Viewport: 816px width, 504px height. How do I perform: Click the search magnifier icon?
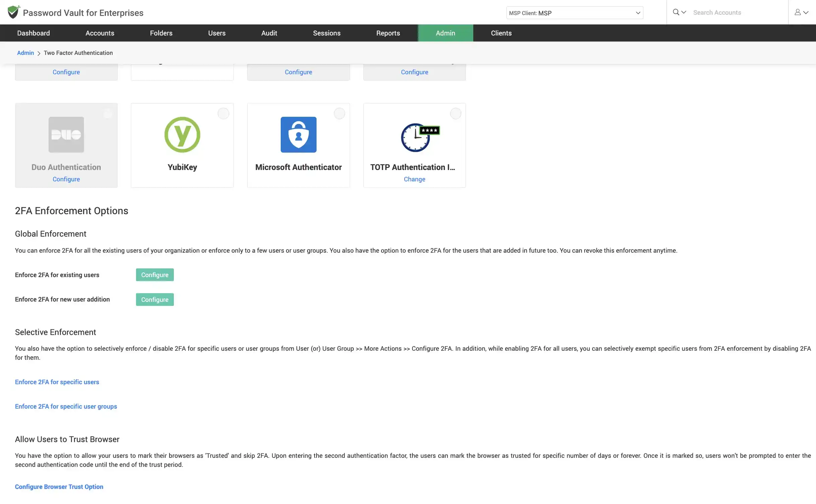676,12
